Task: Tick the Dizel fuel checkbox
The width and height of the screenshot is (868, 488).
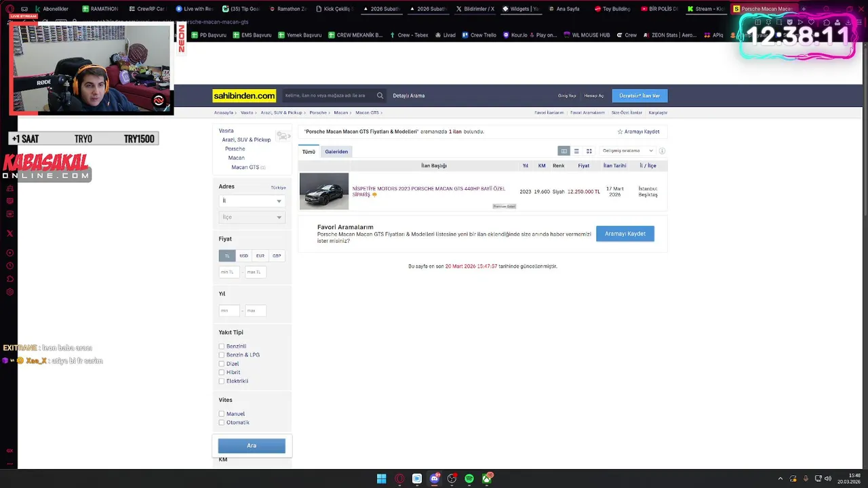Action: [221, 364]
